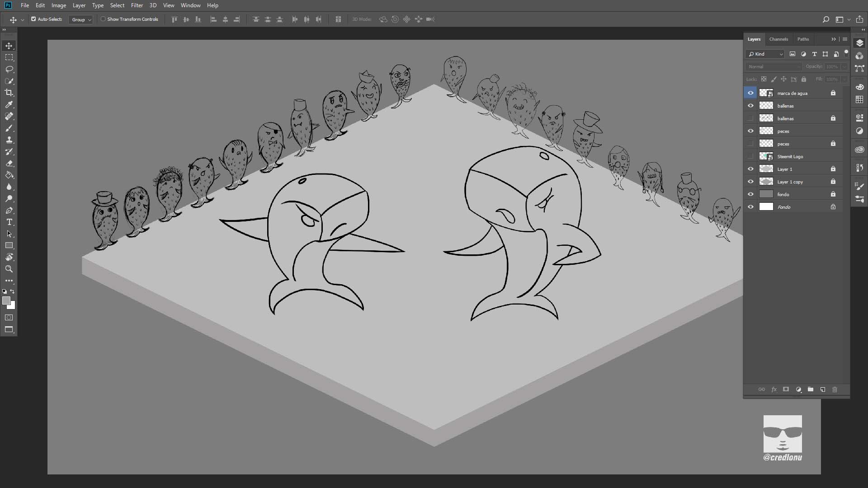This screenshot has height=488, width=868.
Task: Open the Filter menu
Action: (x=137, y=5)
